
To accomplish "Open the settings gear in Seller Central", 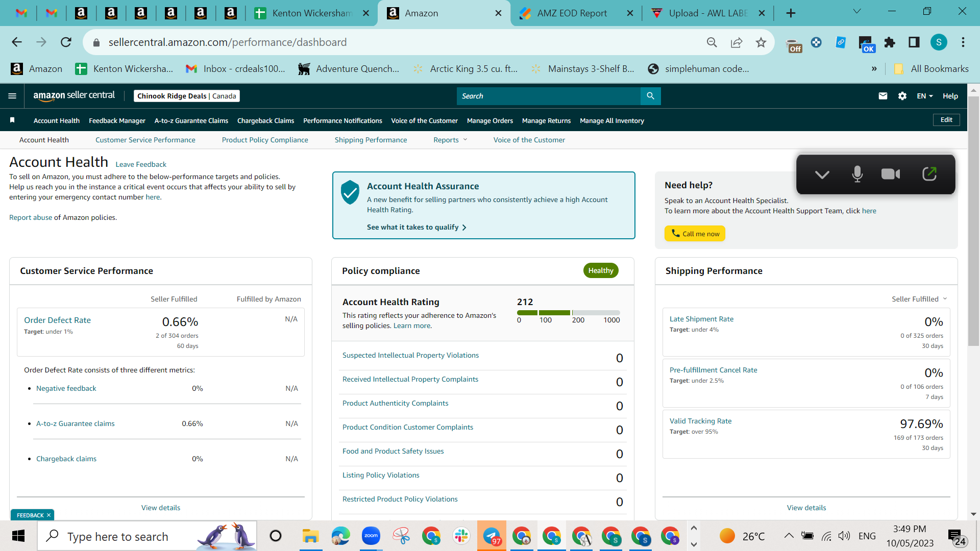I will 902,96.
